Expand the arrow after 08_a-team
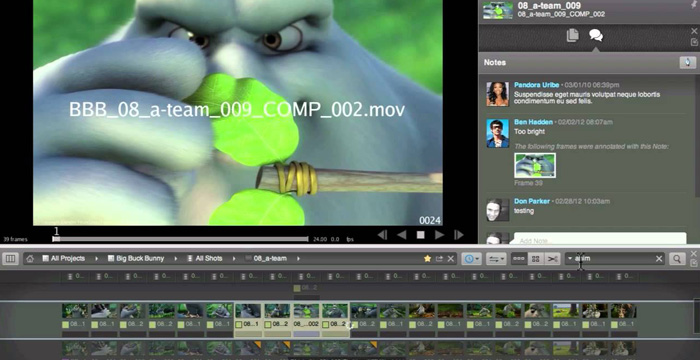The height and width of the screenshot is (360, 700). click(298, 259)
